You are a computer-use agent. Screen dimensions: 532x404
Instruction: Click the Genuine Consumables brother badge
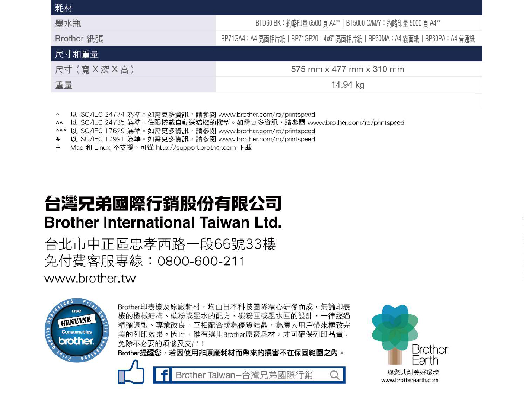click(77, 330)
